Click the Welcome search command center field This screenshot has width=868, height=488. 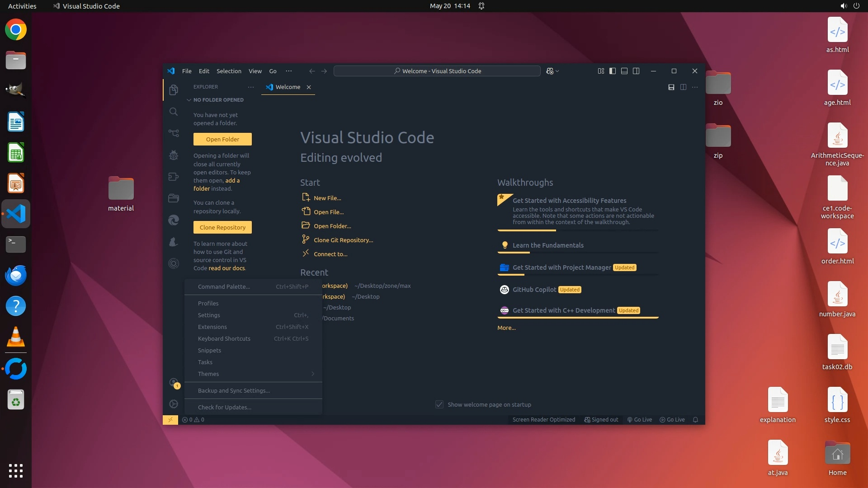click(x=437, y=71)
